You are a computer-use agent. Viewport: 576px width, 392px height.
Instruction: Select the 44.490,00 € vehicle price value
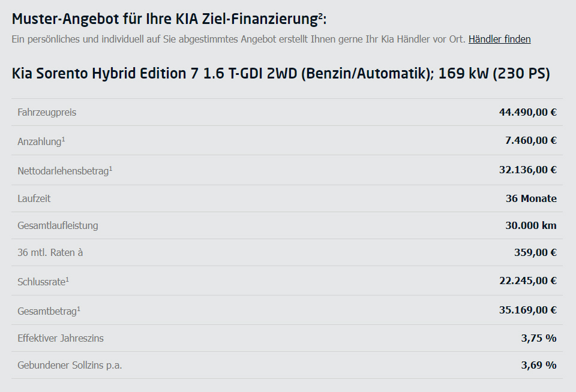527,112
